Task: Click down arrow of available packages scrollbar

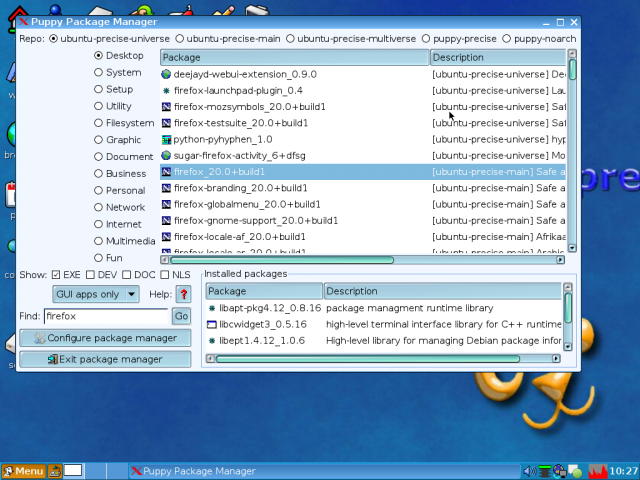Action: (x=572, y=248)
